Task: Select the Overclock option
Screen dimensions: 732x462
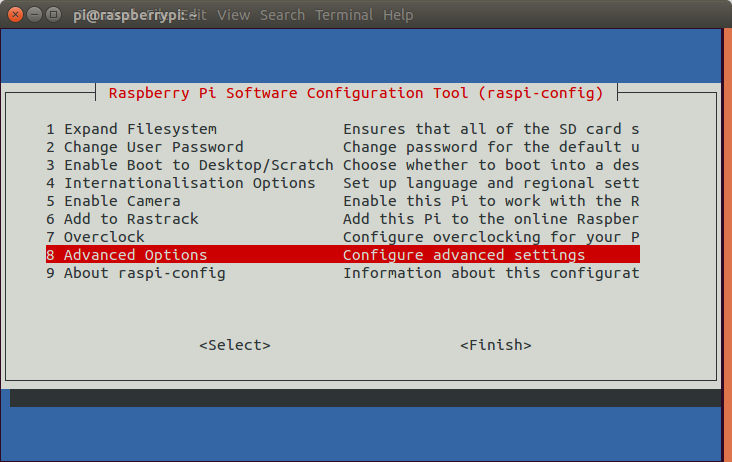Action: 103,237
